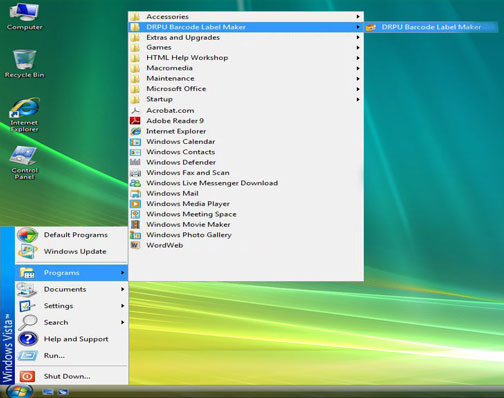Click the Microsoft Office folder label
This screenshot has height=398, width=504.
coord(176,89)
